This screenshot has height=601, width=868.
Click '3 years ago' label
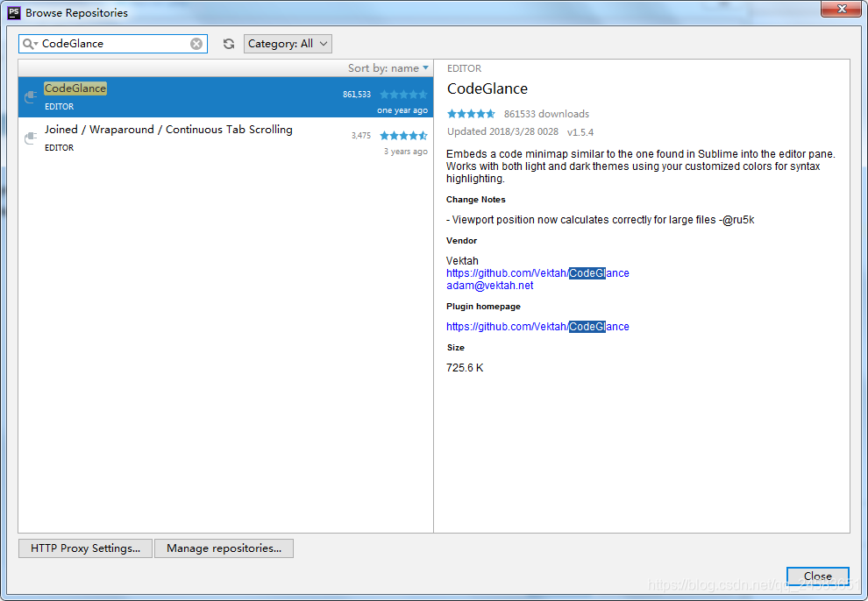click(x=406, y=152)
